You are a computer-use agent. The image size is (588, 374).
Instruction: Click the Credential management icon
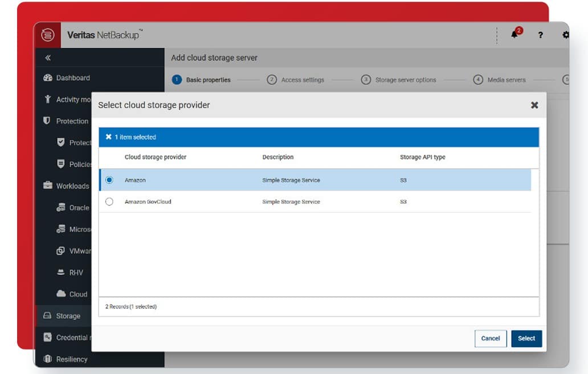[48, 337]
